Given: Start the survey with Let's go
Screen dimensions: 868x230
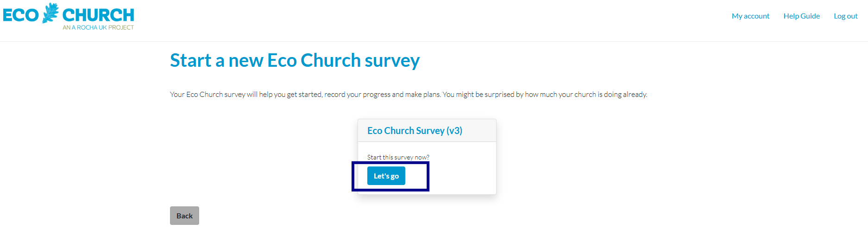Looking at the screenshot, I should (x=386, y=176).
